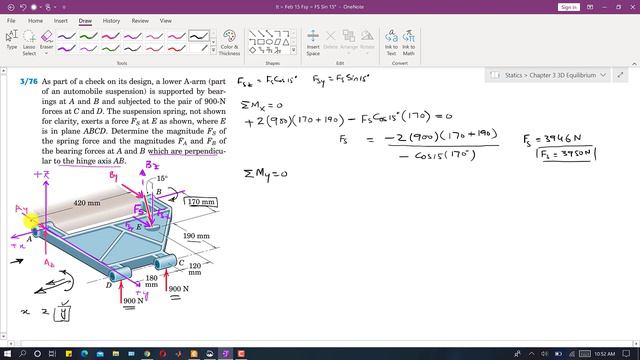Click the Undo button in title bar

(x=23, y=7)
